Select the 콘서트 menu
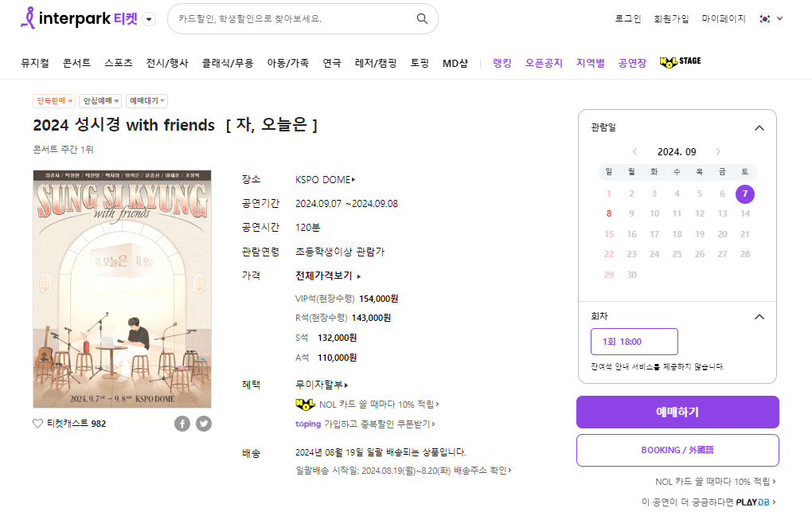This screenshot has height=520, width=812. (x=76, y=63)
